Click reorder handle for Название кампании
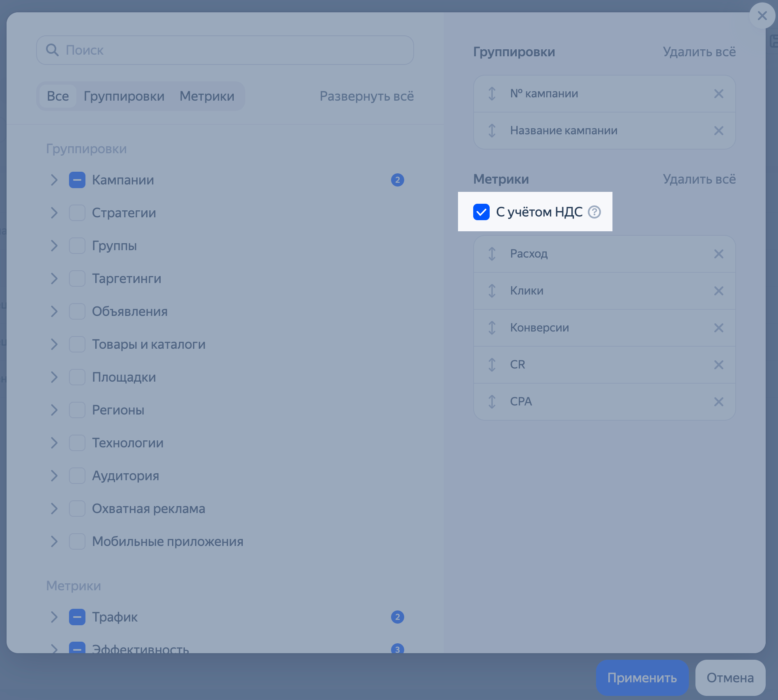The image size is (778, 700). pos(492,131)
